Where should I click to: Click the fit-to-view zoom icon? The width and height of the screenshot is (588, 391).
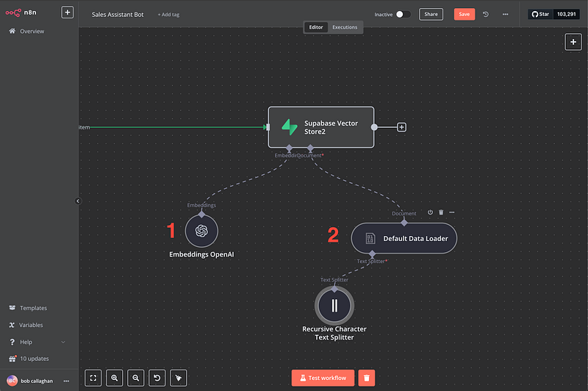coord(93,378)
